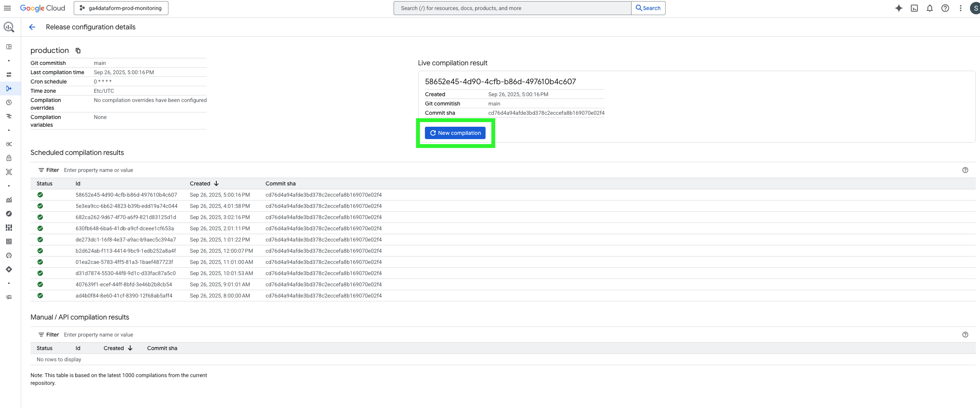The width and height of the screenshot is (980, 408).
Task: Activate the Gemini sparkle icon
Action: pos(899,8)
